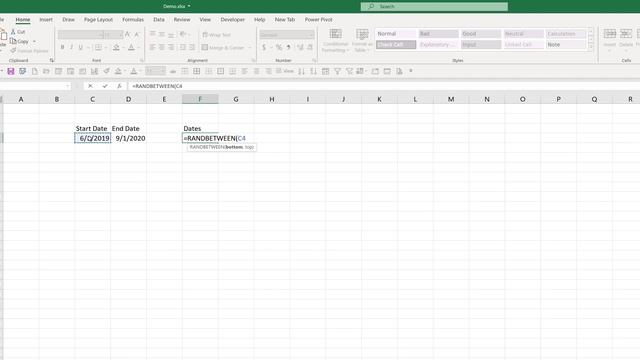Click the Delete cells button
Image resolution: width=640 pixels, height=360 pixels.
pyautogui.click(x=626, y=39)
